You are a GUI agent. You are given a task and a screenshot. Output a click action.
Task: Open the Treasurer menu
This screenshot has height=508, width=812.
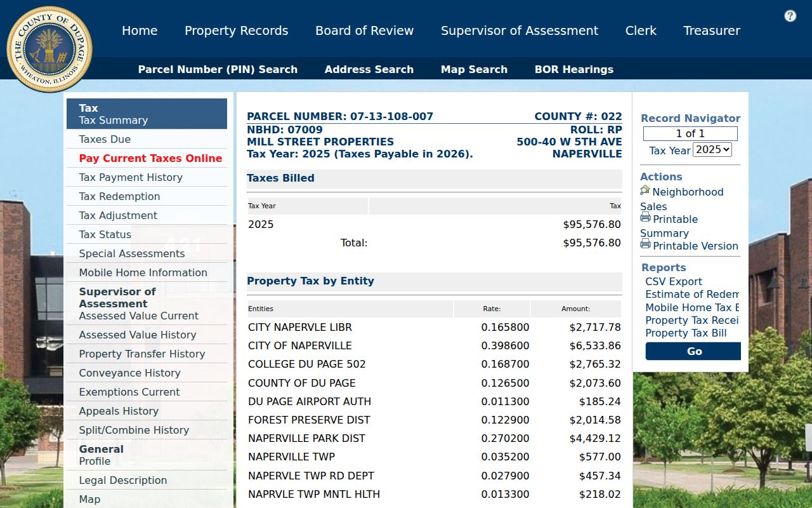click(x=712, y=30)
